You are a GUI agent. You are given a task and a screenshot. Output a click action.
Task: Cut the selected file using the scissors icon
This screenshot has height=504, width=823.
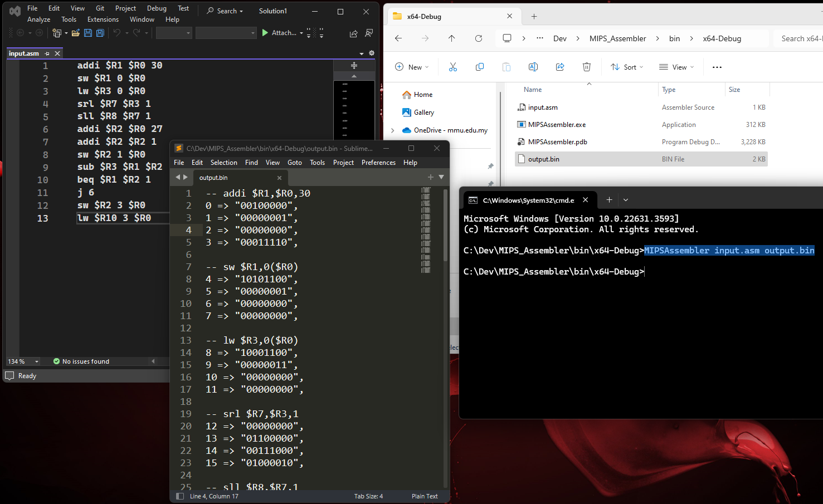pyautogui.click(x=452, y=67)
